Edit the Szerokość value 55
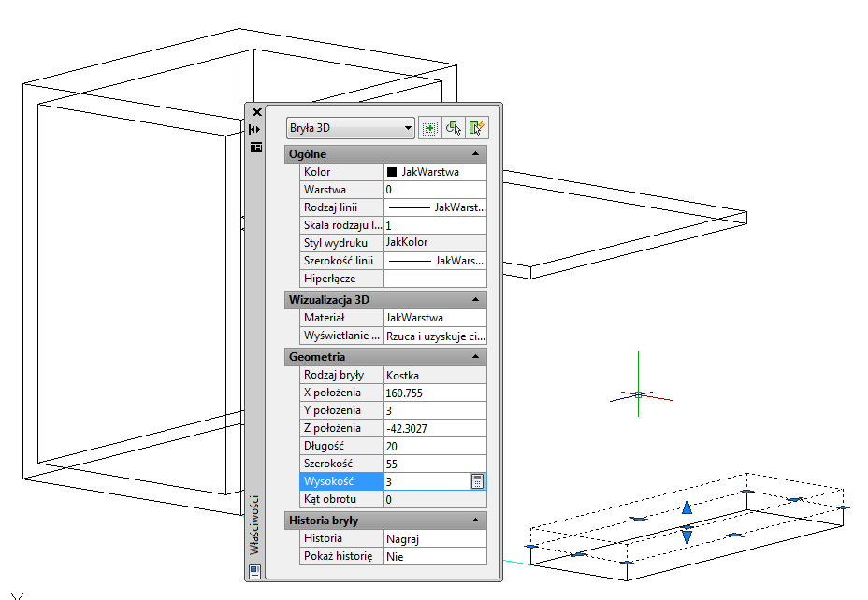868x600 pixels. tap(435, 464)
